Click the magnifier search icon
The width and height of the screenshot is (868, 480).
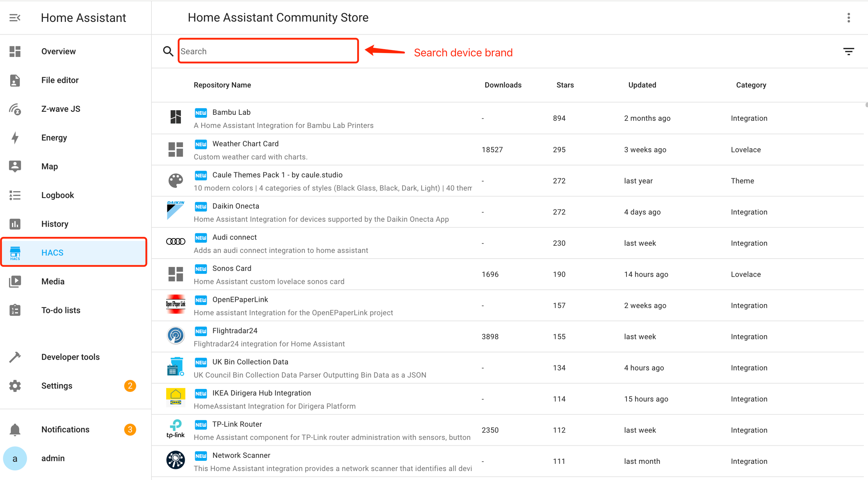click(168, 51)
